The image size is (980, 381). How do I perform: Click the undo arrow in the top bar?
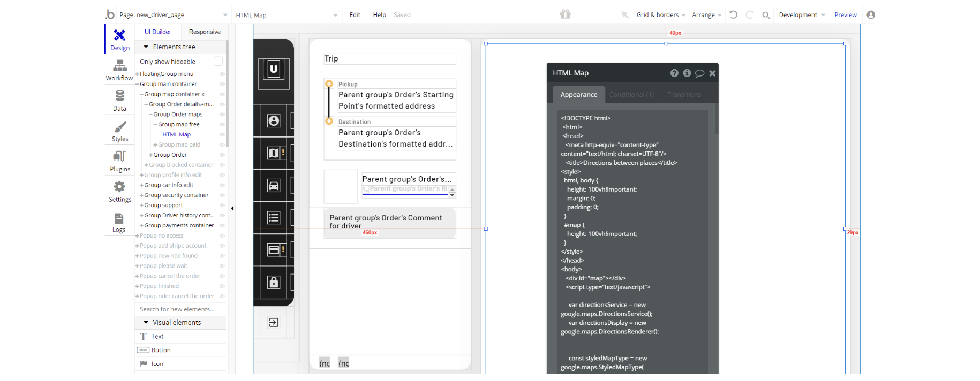[733, 15]
